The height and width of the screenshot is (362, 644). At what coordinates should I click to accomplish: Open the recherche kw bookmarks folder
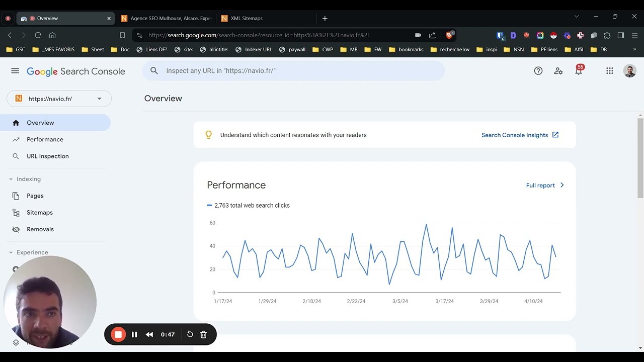[x=450, y=50]
